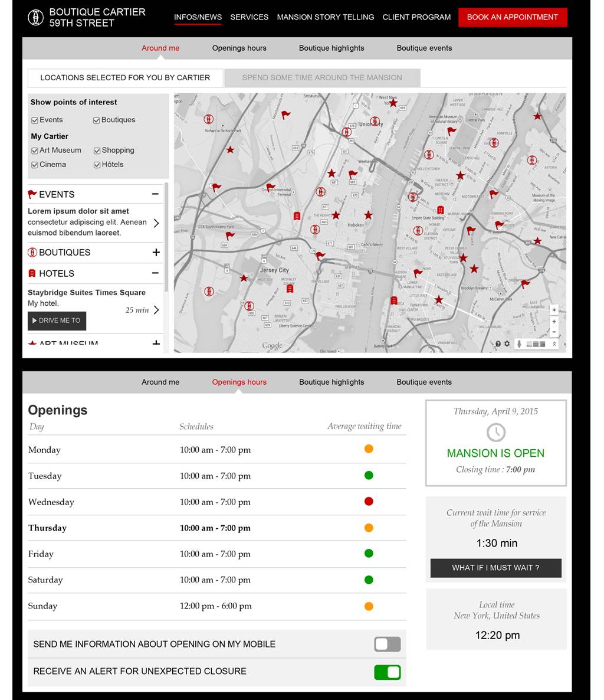Click the my-location target button on map

click(x=554, y=310)
